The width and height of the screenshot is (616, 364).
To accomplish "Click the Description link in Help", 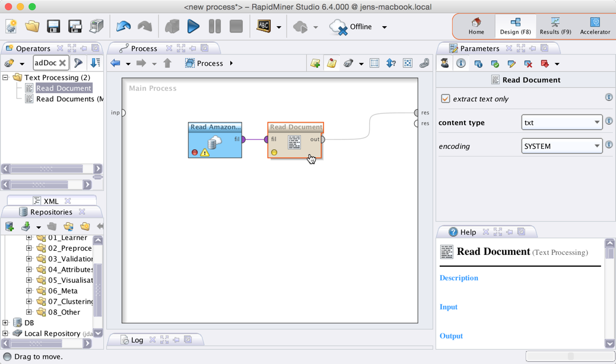I will click(x=458, y=278).
